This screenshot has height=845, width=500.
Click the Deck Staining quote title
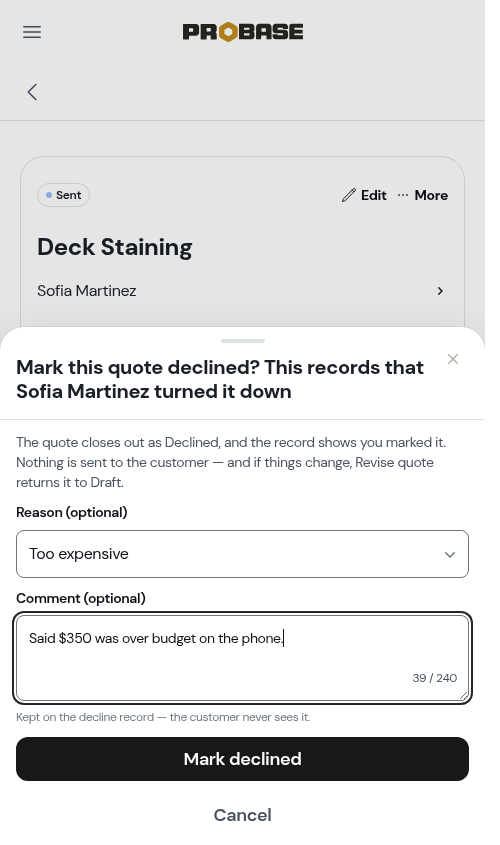[x=115, y=247]
